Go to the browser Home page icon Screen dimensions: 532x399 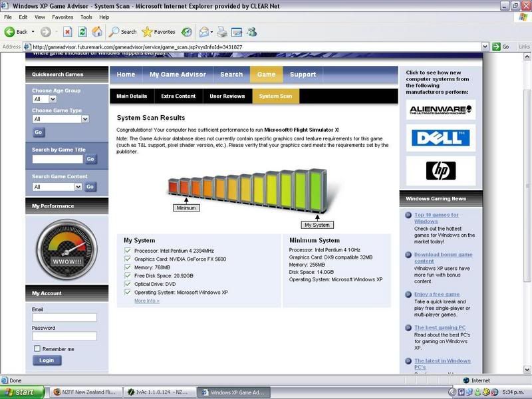pos(97,32)
